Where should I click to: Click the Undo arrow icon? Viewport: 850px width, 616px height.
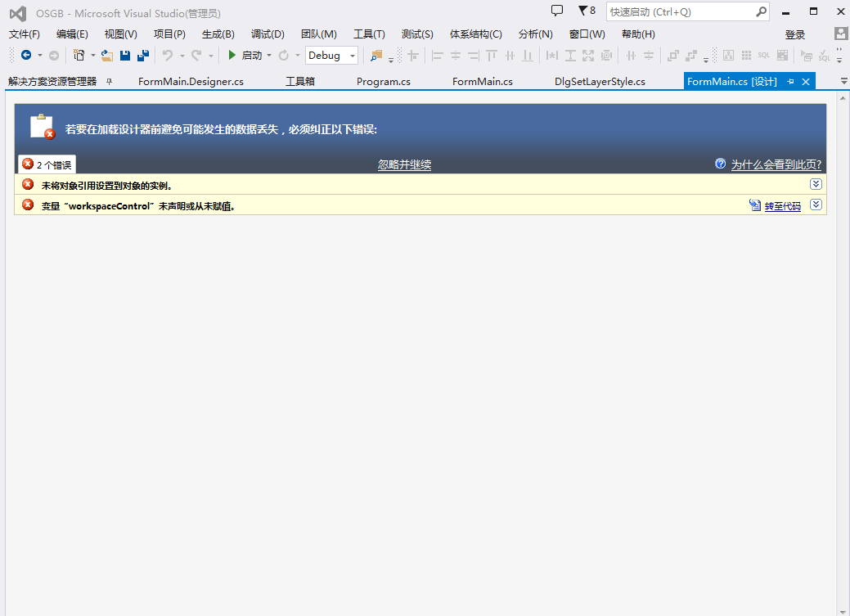click(168, 56)
